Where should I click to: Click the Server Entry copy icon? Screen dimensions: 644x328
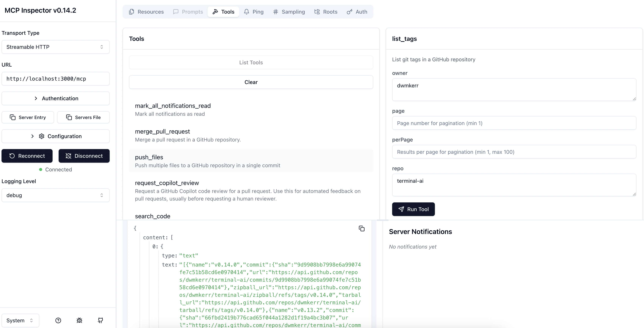[13, 117]
